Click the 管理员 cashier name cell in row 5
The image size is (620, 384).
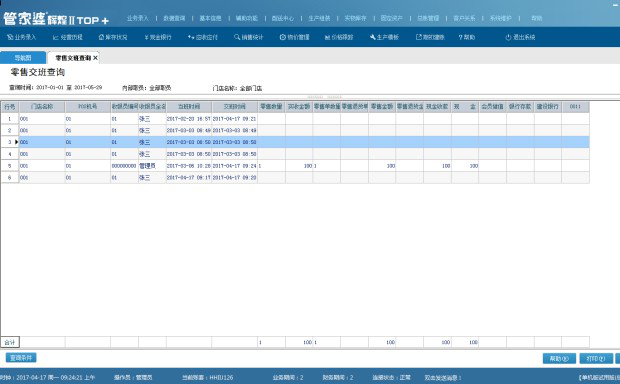tap(152, 166)
